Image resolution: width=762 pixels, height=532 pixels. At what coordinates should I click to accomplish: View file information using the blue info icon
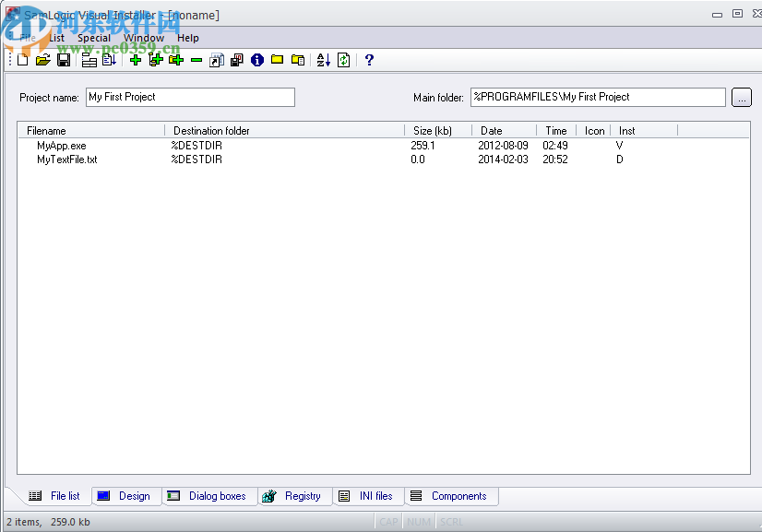coord(257,60)
